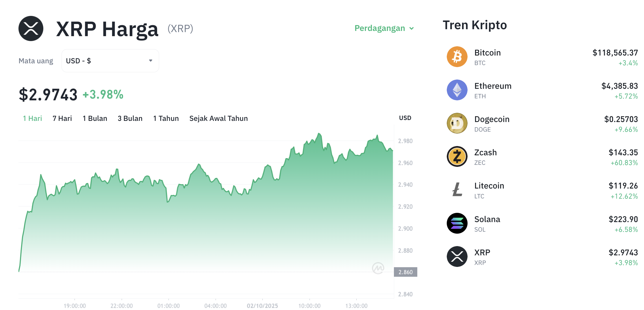644x310 pixels.
Task: Open the Bitcoin price link
Action: 487,53
